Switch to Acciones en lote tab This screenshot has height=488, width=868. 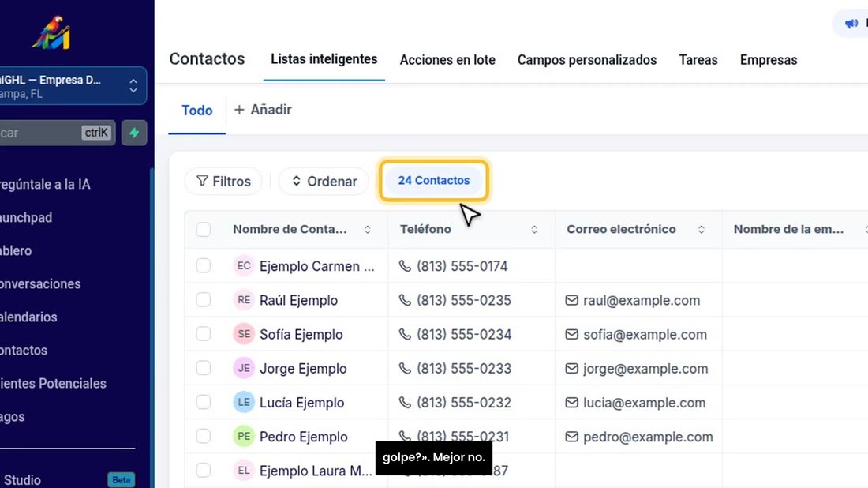447,60
